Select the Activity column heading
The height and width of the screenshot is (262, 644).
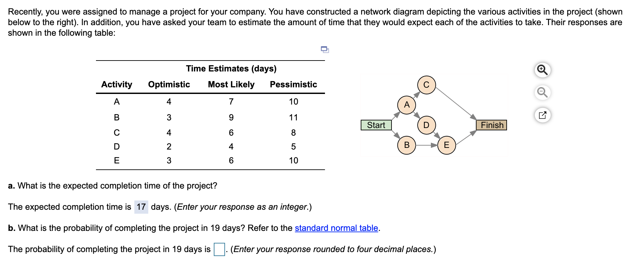(116, 84)
